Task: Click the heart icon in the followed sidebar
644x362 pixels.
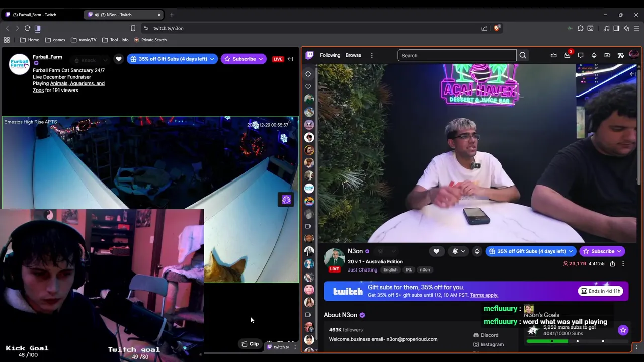Action: (x=308, y=86)
